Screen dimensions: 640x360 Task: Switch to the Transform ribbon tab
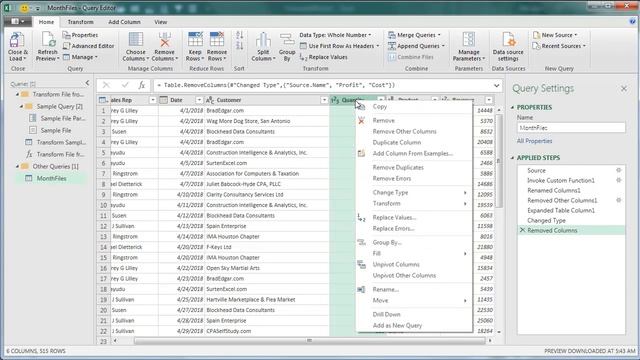(x=80, y=22)
